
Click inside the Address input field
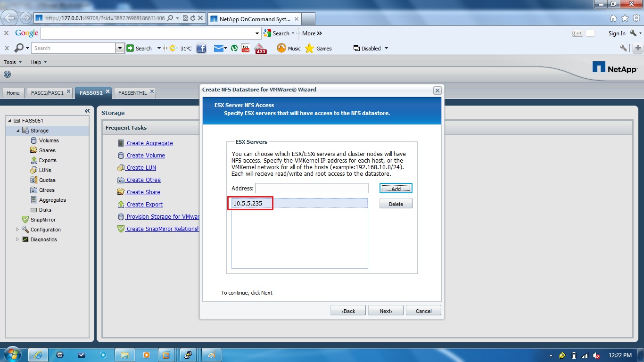312,188
